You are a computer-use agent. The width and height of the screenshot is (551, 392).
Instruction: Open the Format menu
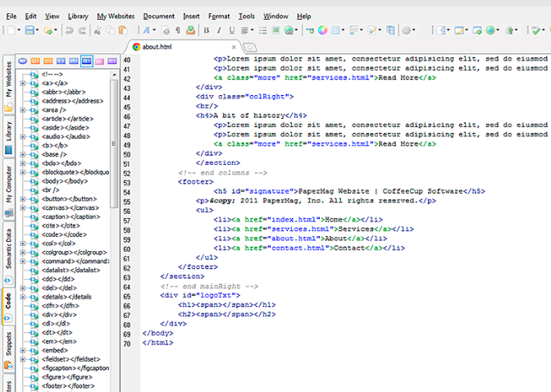click(x=218, y=16)
